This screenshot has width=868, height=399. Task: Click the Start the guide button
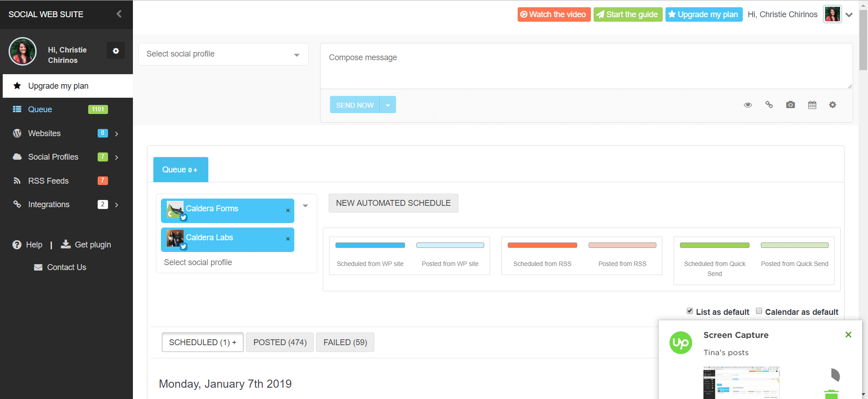coord(628,14)
